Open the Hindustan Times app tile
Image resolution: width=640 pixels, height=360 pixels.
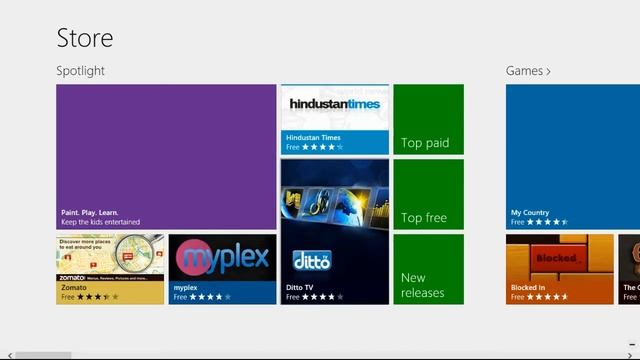tap(335, 120)
